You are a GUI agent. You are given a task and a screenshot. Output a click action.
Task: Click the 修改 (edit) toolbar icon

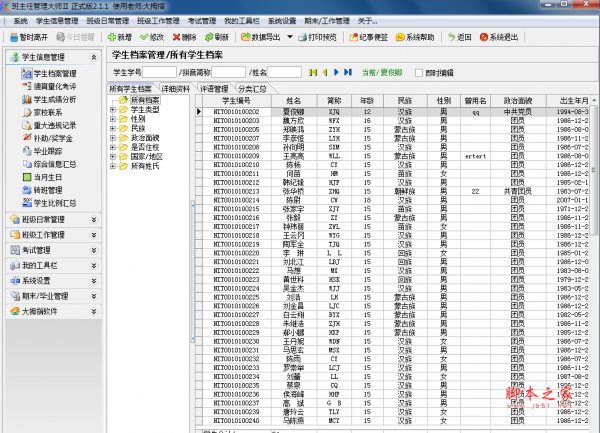coord(150,37)
